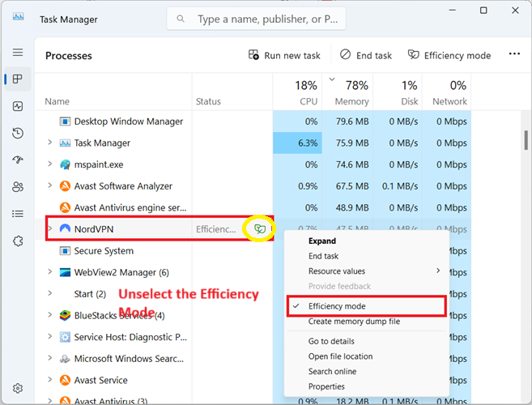Open the Performance sidebar icon
This screenshot has height=405, width=532.
coord(18,106)
